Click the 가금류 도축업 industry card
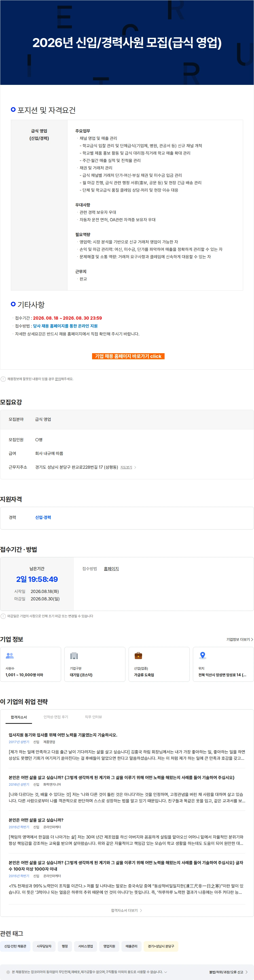Screen dimensions: 254x980 pyautogui.click(x=159, y=664)
